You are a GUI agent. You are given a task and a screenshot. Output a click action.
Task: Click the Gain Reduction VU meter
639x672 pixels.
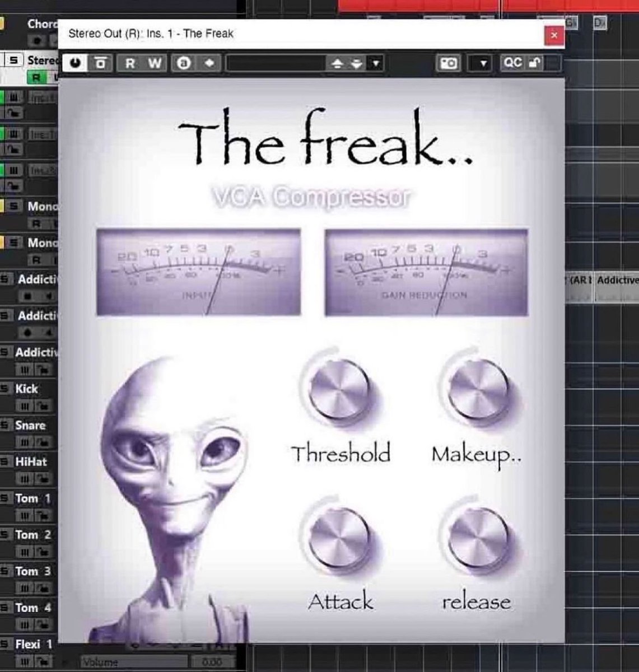point(426,272)
